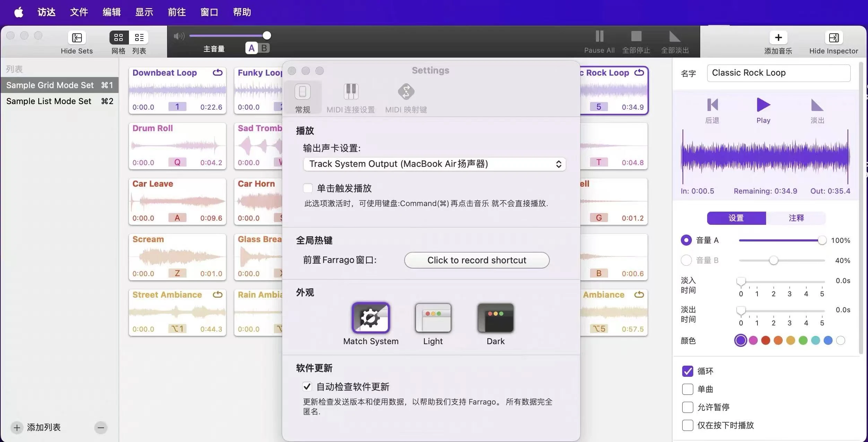Pick the green color swatch
The height and width of the screenshot is (442, 868).
pyautogui.click(x=803, y=340)
